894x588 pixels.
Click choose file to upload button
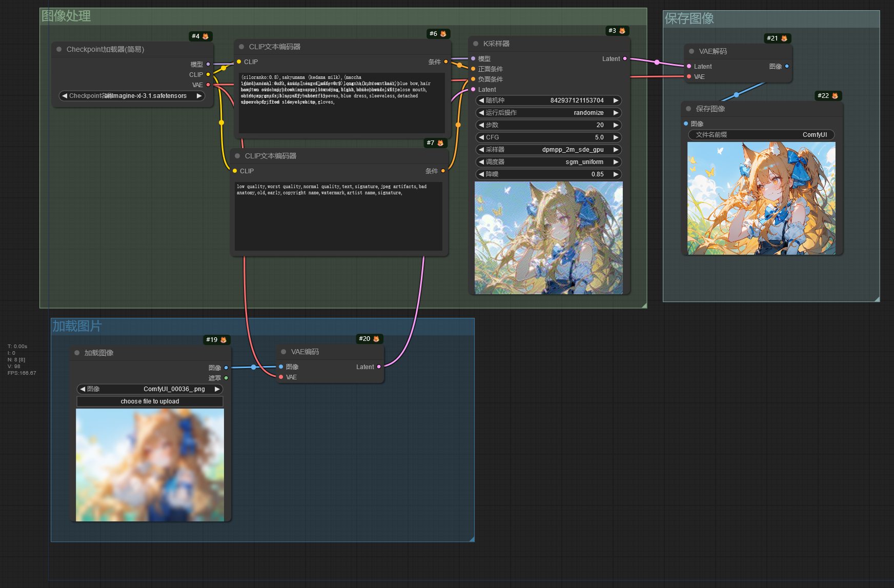150,401
